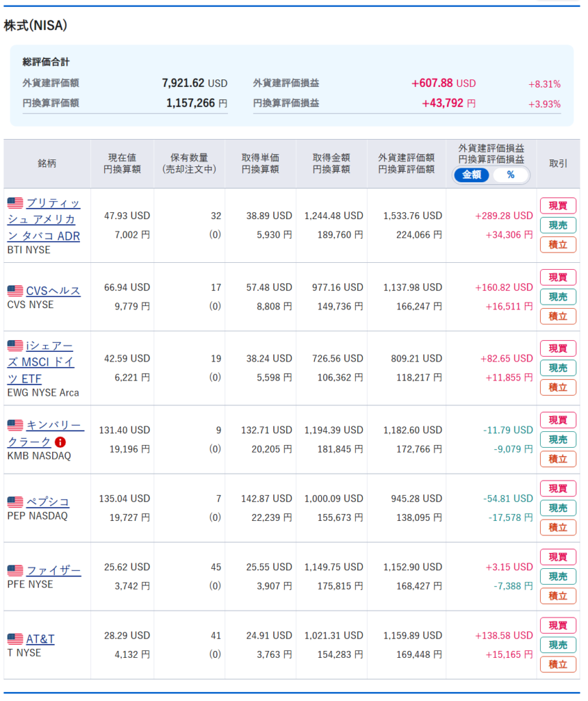
Task: Click 現売 for EWG ETF row
Action: click(x=558, y=368)
